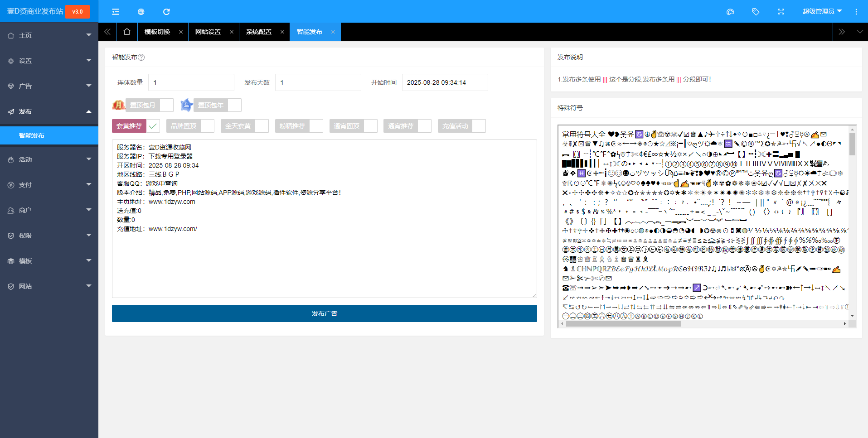Image resolution: width=868 pixels, height=438 pixels.
Task: Click the globe icon in the header
Action: (x=141, y=11)
